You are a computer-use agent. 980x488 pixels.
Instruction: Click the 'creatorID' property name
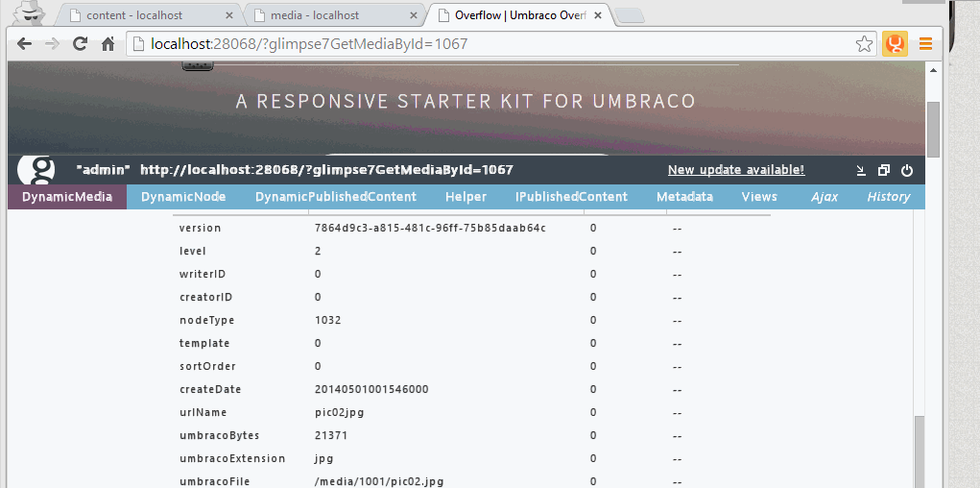[205, 297]
